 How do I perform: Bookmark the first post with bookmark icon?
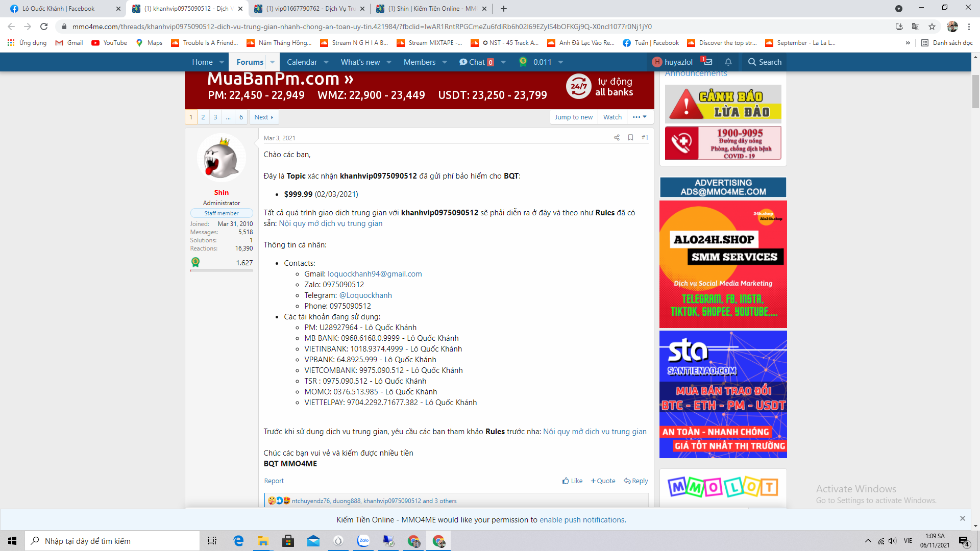click(630, 138)
